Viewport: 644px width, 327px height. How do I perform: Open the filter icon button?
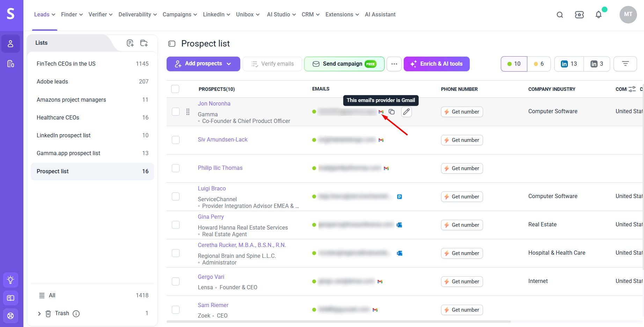(x=625, y=64)
